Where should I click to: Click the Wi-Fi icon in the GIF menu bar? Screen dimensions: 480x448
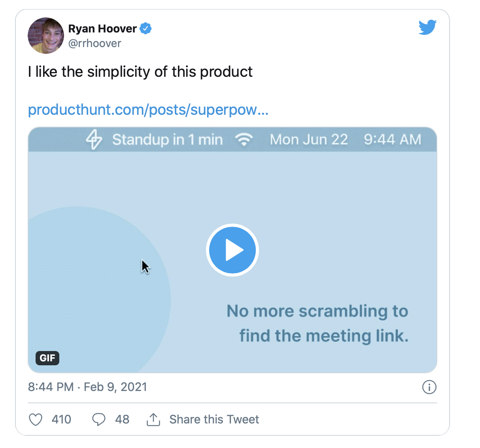coord(244,140)
